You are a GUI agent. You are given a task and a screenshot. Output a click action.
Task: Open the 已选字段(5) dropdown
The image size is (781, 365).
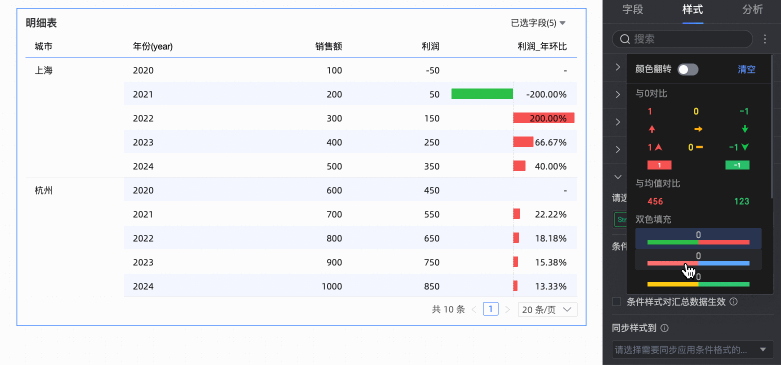tap(538, 23)
